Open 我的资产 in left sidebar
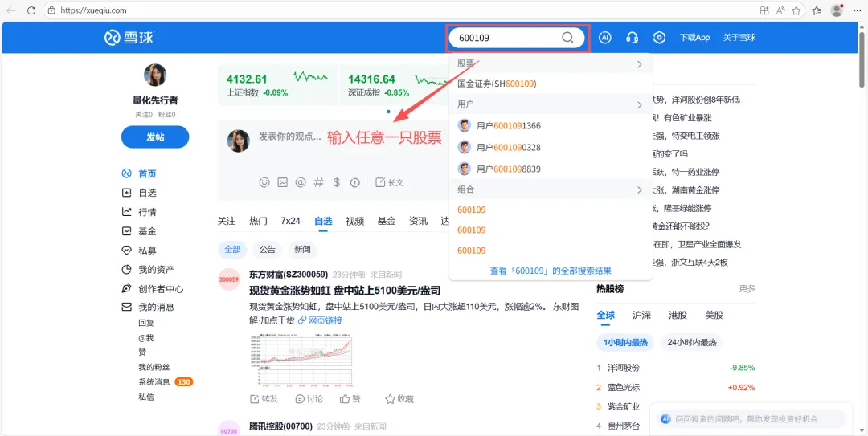This screenshot has height=436, width=868. pos(148,270)
